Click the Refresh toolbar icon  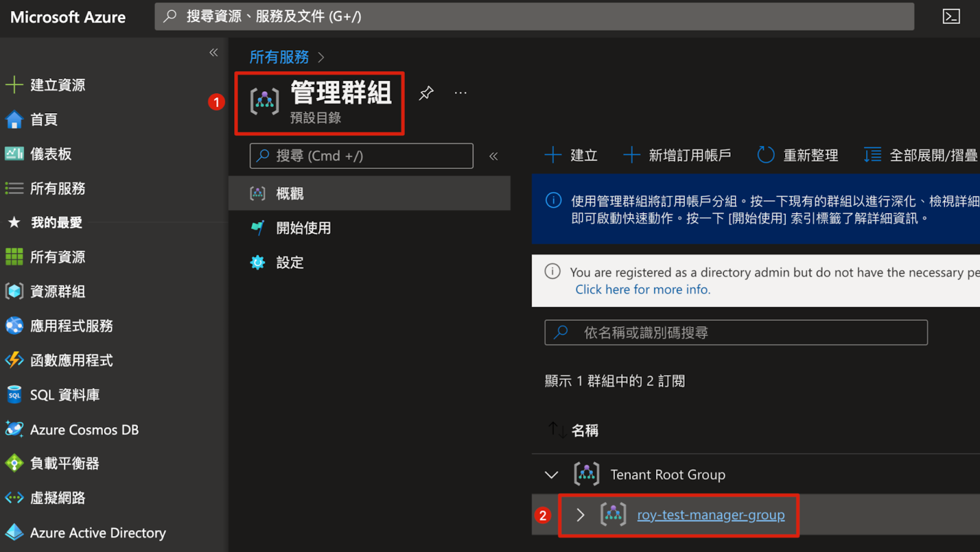tap(766, 155)
